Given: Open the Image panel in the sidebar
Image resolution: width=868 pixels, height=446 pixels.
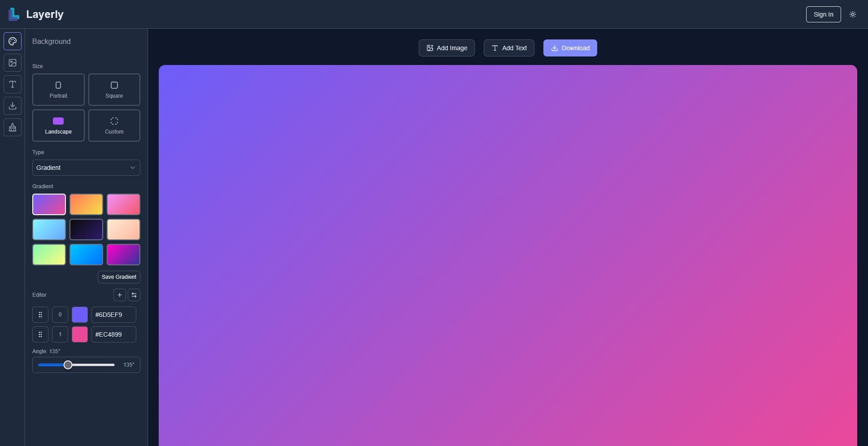Looking at the screenshot, I should (x=13, y=63).
